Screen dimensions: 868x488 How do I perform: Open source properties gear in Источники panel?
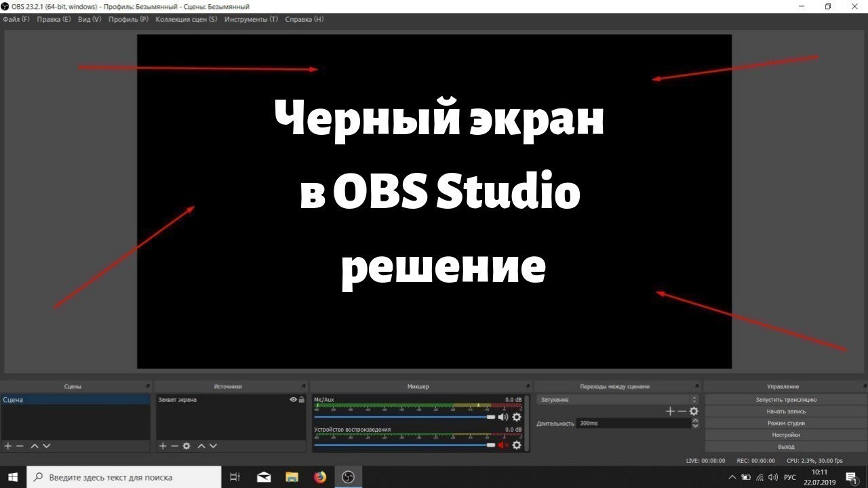click(x=186, y=446)
